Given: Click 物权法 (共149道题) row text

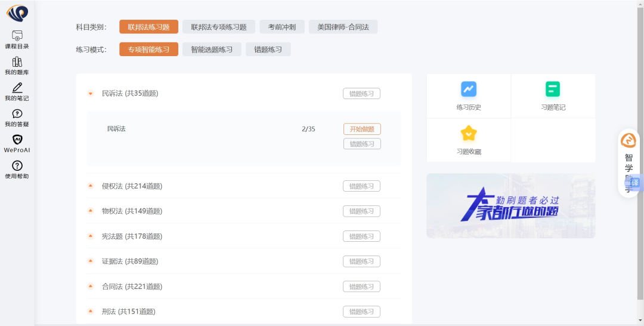Looking at the screenshot, I should [x=132, y=211].
